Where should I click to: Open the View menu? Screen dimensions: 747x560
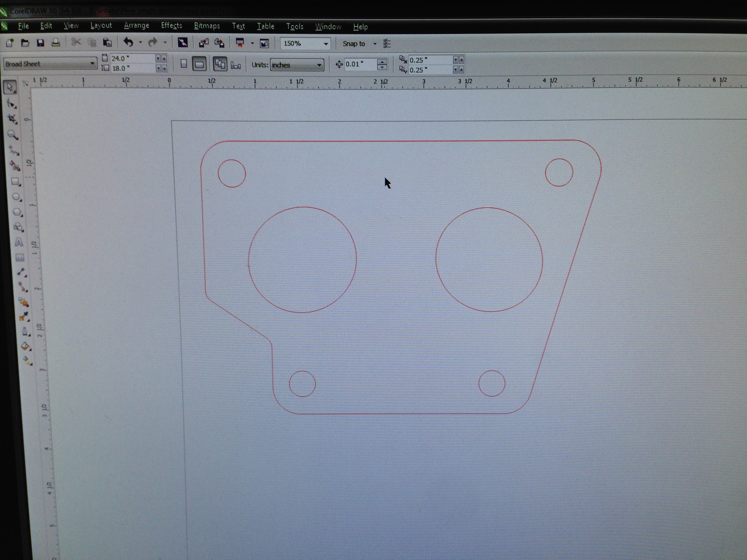(x=71, y=26)
